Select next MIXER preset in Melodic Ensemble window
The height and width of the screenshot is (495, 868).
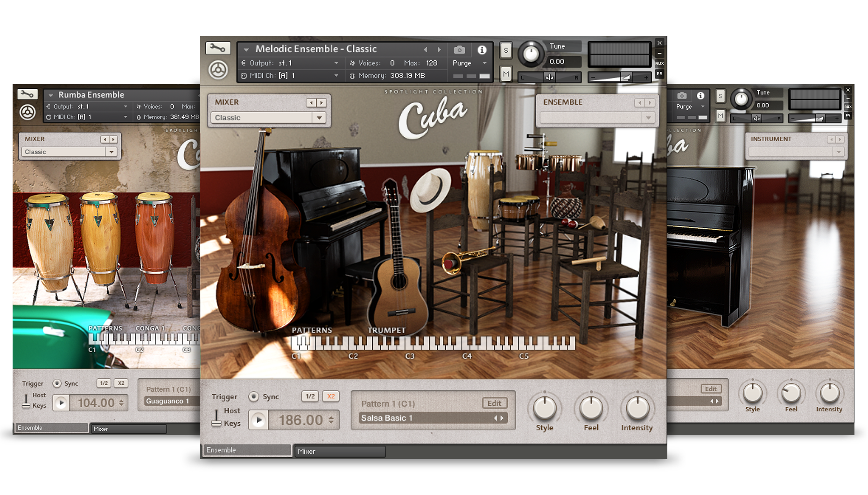pos(322,103)
